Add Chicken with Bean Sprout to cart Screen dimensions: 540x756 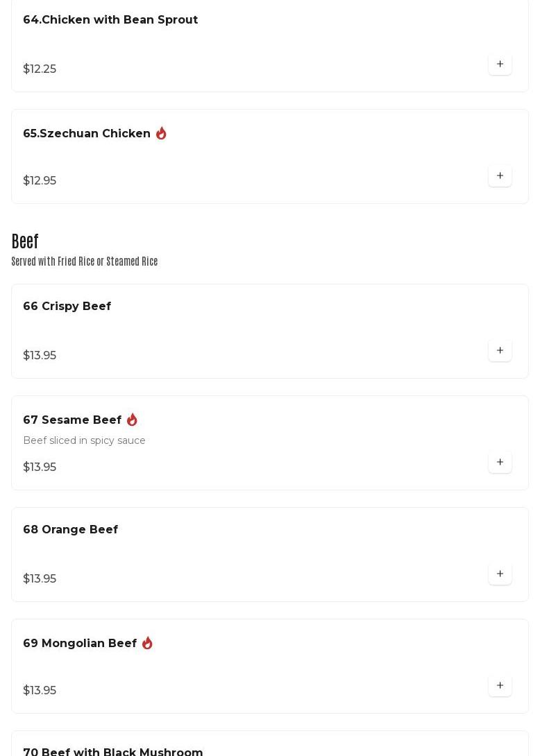pyautogui.click(x=500, y=64)
